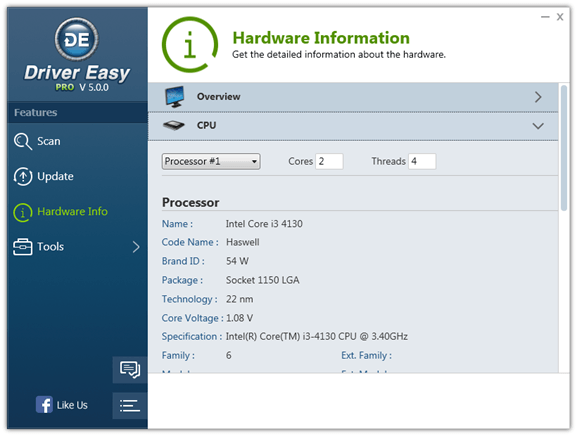Click the Specification label
Image resolution: width=577 pixels, height=436 pixels.
coord(192,337)
